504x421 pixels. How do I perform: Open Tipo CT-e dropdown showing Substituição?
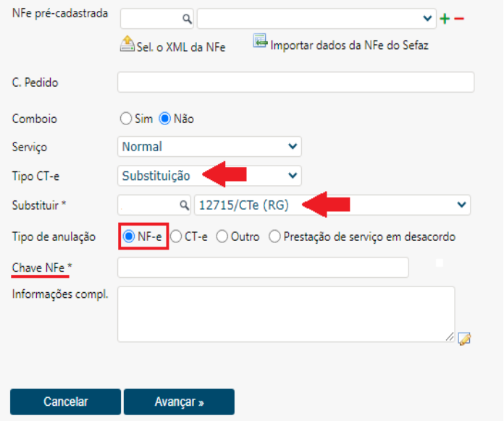209,175
